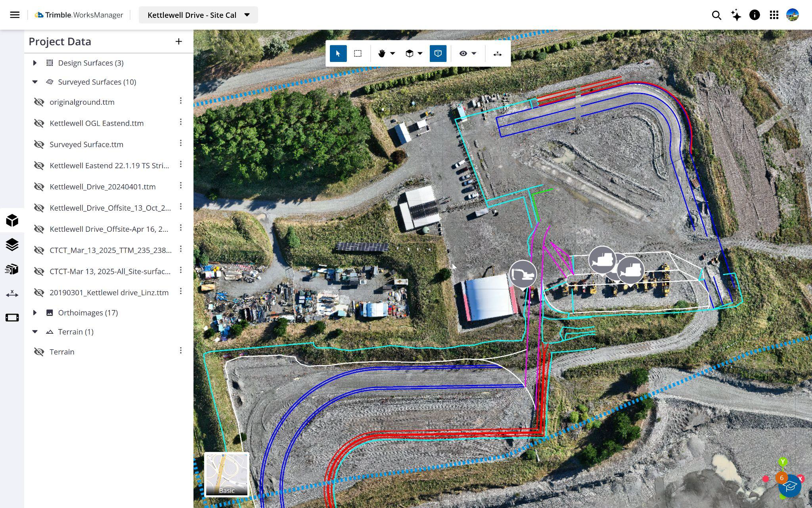Click the Basic basemap thumbnail

click(226, 474)
